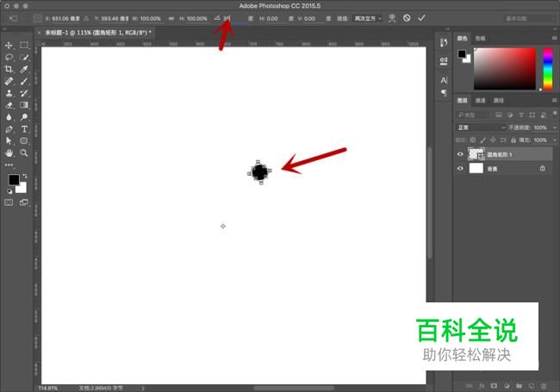This screenshot has height=392, width=560.
Task: Open the Layers panel options menu
Action: point(554,100)
